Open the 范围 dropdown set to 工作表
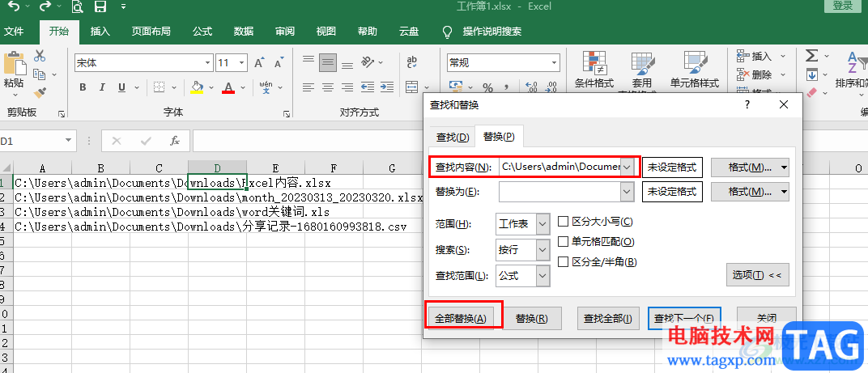The height and width of the screenshot is (373, 868). coord(543,224)
